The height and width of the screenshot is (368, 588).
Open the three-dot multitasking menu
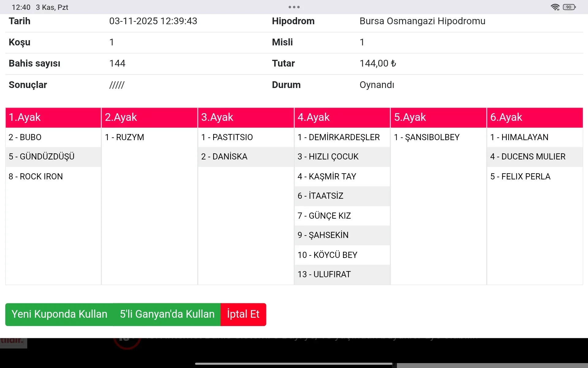294,7
